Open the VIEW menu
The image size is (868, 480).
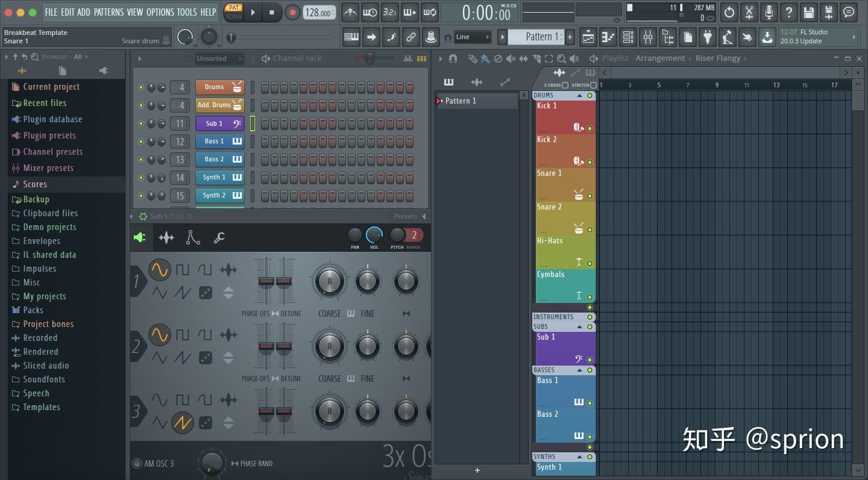135,12
